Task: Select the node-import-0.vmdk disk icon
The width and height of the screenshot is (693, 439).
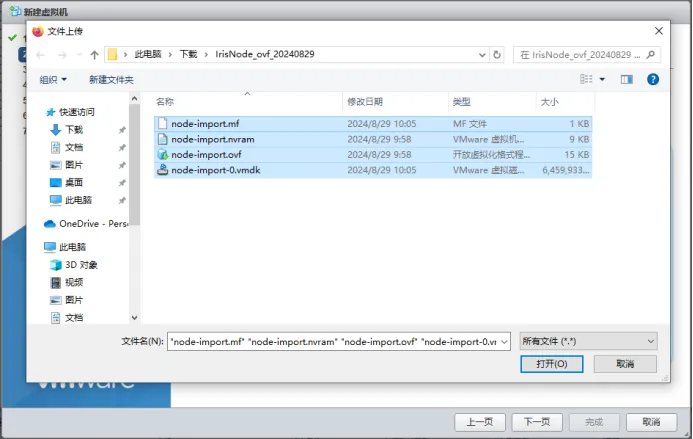Action: [x=163, y=170]
